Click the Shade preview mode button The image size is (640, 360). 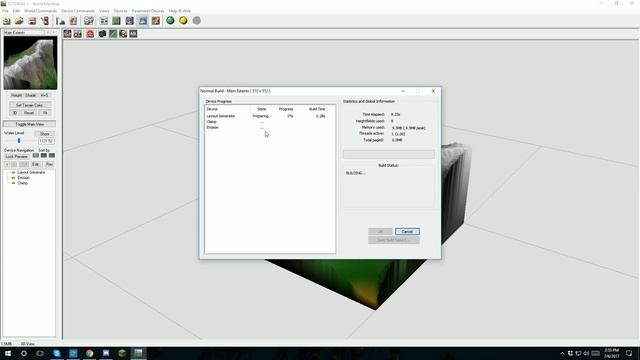[31, 95]
